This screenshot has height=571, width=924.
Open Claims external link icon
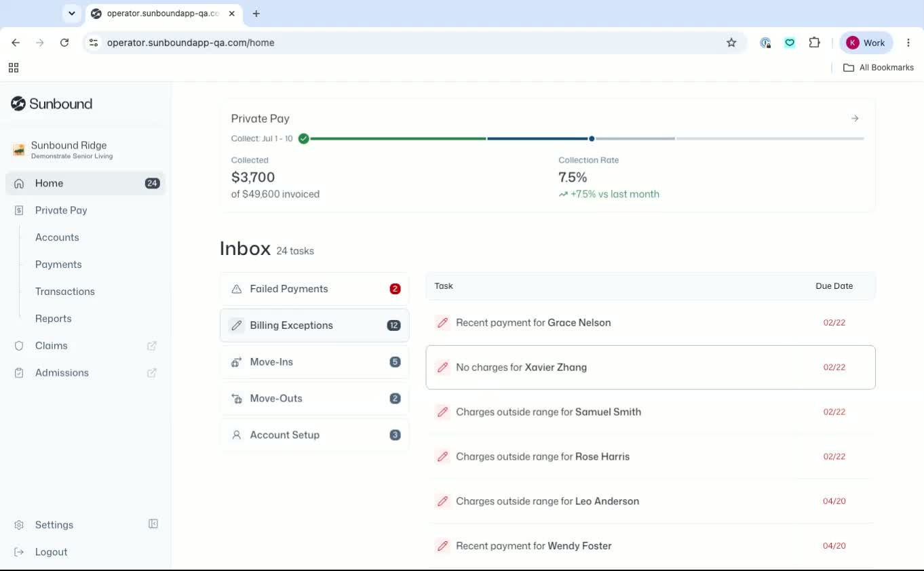click(152, 346)
